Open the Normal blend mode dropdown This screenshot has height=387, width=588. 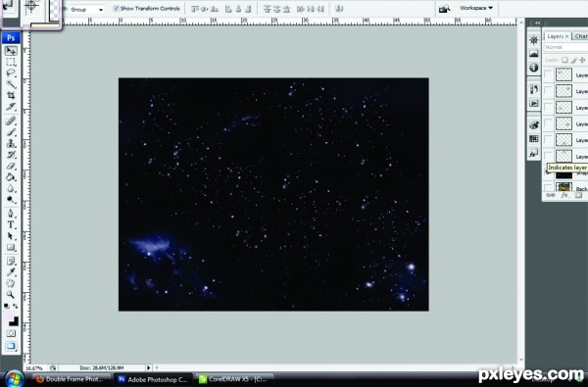click(x=565, y=47)
